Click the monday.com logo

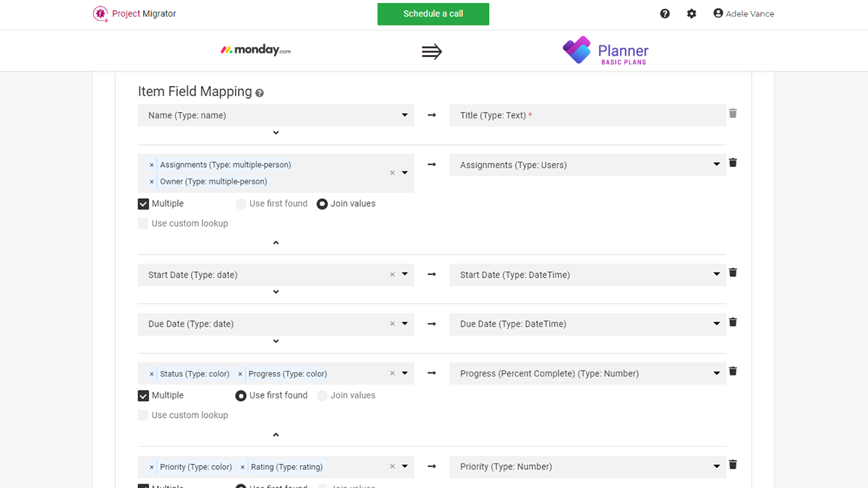click(x=256, y=51)
